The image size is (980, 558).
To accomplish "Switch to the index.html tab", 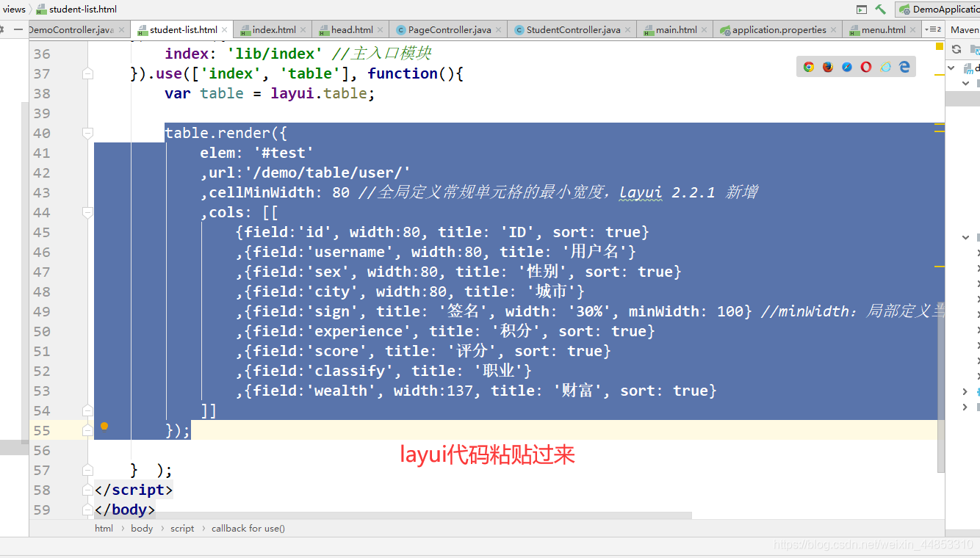I will pos(274,30).
